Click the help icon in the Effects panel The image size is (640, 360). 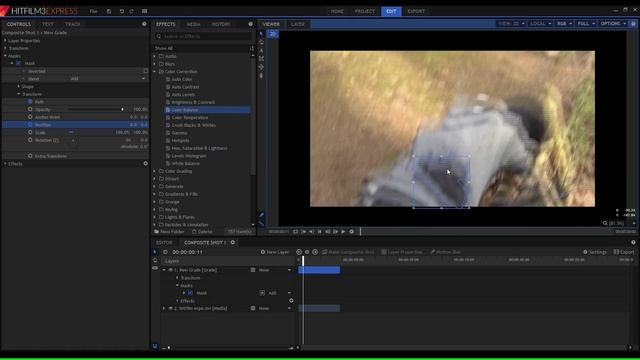[x=251, y=24]
